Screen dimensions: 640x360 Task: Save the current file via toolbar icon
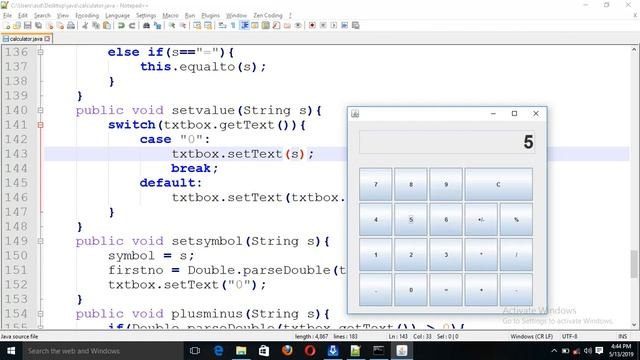pyautogui.click(x=28, y=25)
